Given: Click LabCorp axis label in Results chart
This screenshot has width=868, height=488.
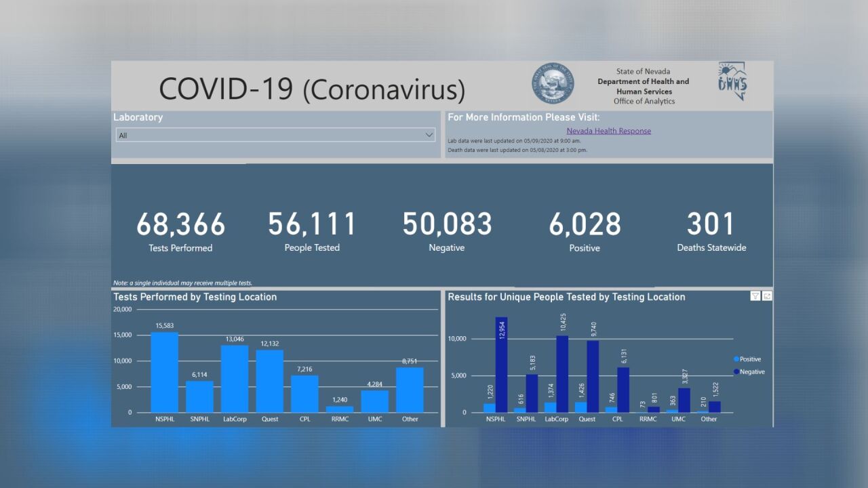Looking at the screenshot, I should (x=556, y=419).
